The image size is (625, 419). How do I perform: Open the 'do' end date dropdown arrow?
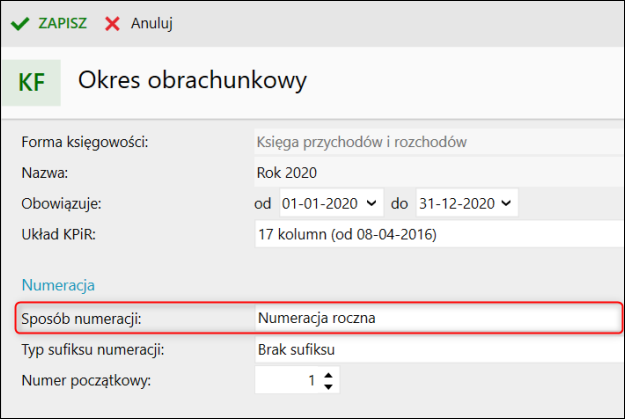[506, 203]
